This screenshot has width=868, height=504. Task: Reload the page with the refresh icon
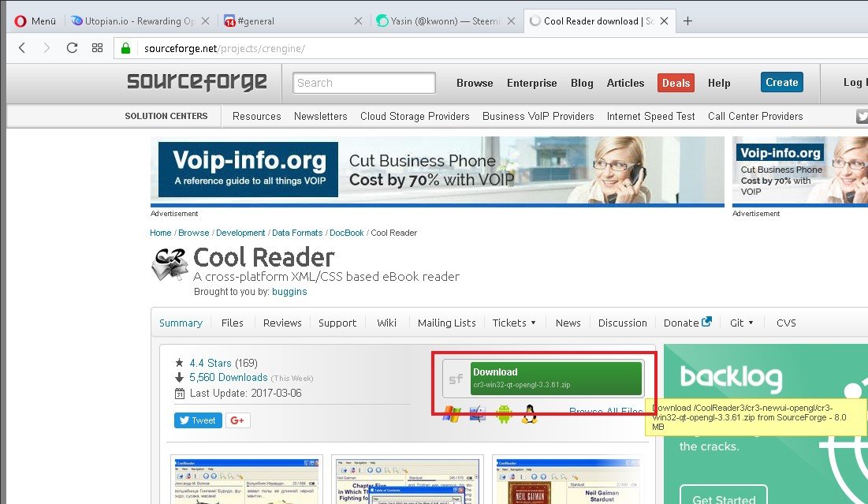[72, 48]
